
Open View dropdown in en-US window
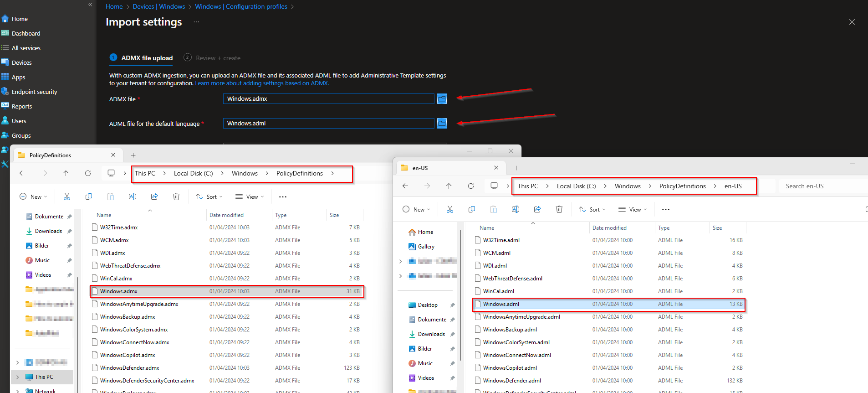click(x=633, y=209)
